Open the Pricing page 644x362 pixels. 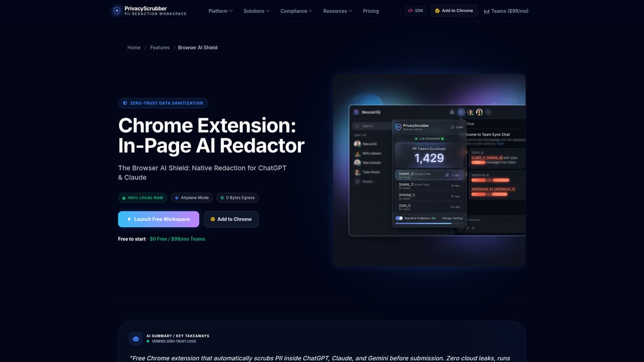click(371, 11)
